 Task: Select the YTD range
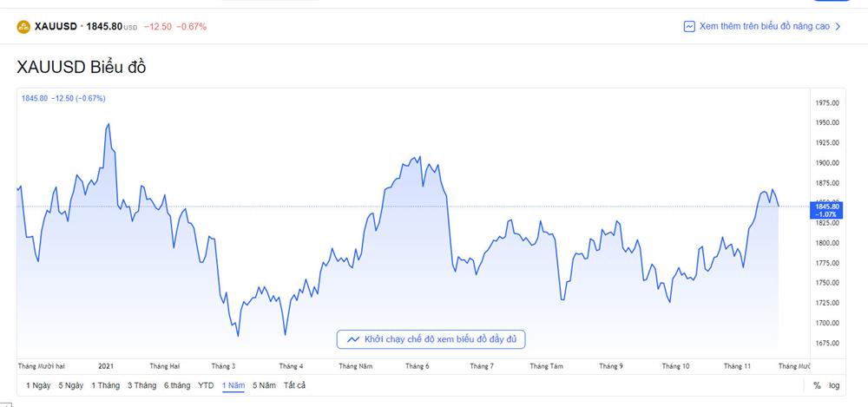click(206, 385)
